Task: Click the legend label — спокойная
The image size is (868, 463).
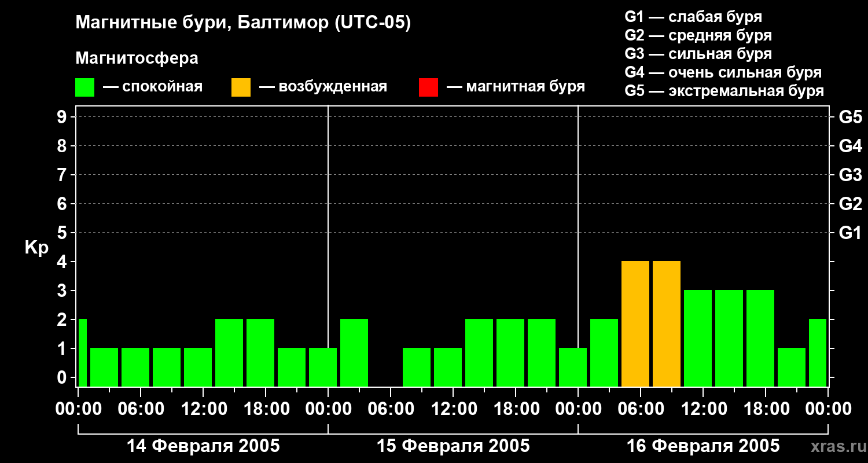Action: pyautogui.click(x=153, y=87)
